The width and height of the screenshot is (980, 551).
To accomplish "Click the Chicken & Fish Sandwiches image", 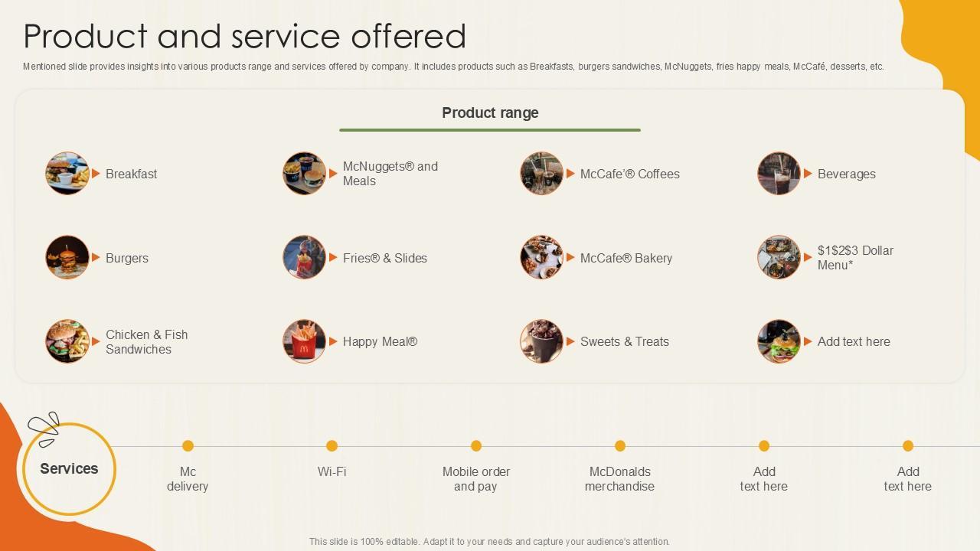I will (67, 341).
